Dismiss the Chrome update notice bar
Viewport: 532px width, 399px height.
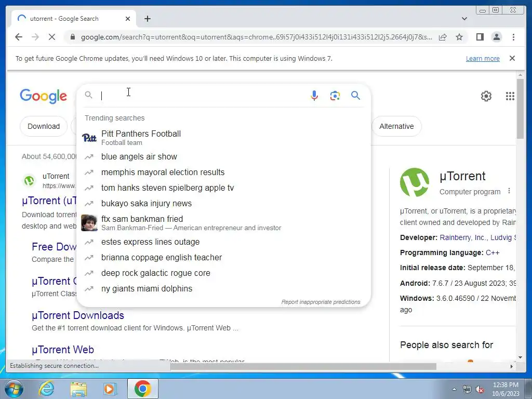pyautogui.click(x=512, y=58)
